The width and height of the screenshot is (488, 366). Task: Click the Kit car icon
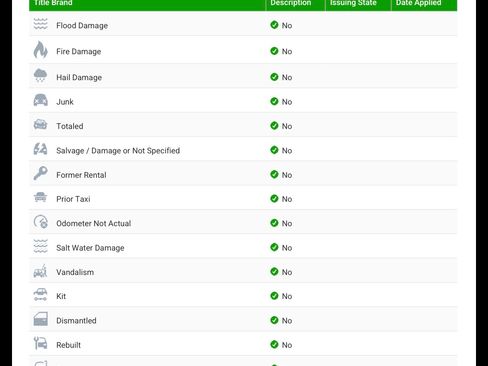click(40, 295)
